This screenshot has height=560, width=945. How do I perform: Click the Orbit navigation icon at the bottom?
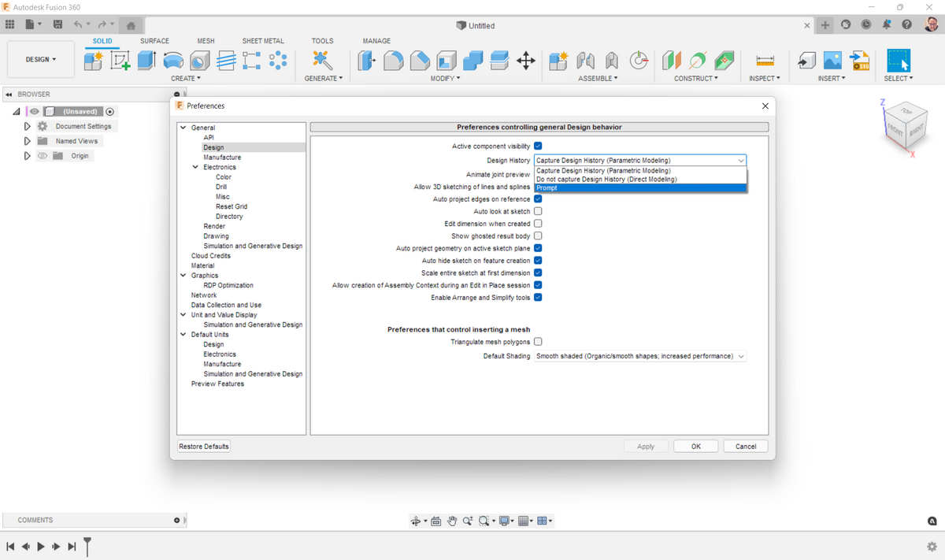[416, 521]
